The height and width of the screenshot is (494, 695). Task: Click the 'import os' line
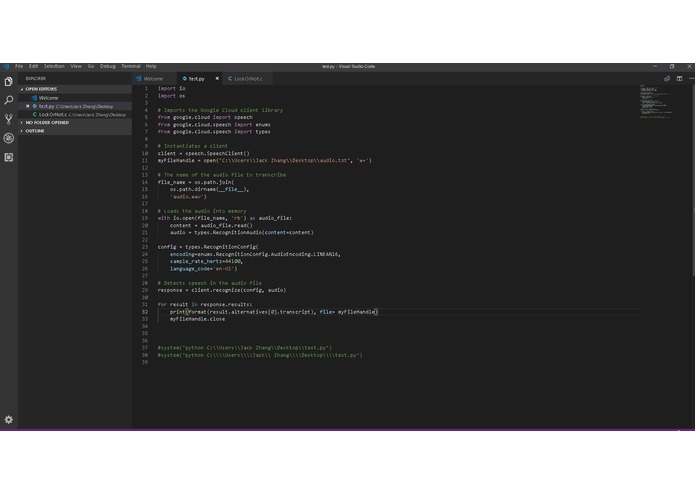(172, 96)
